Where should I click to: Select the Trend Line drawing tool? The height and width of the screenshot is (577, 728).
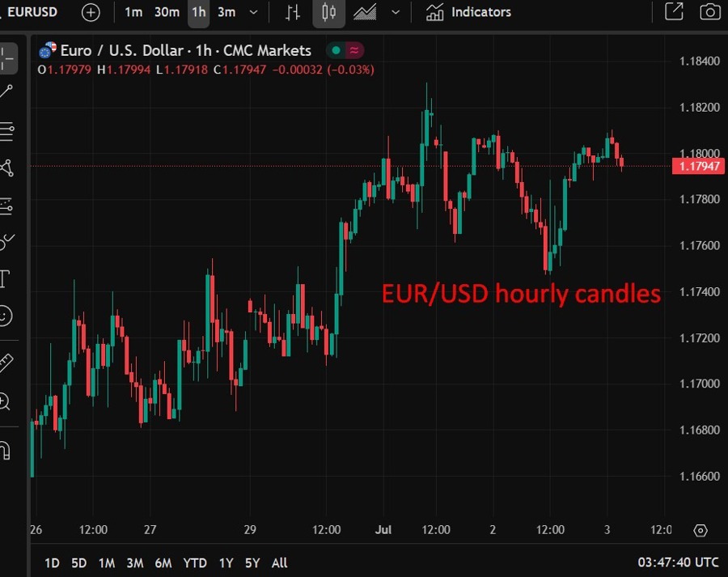[8, 90]
